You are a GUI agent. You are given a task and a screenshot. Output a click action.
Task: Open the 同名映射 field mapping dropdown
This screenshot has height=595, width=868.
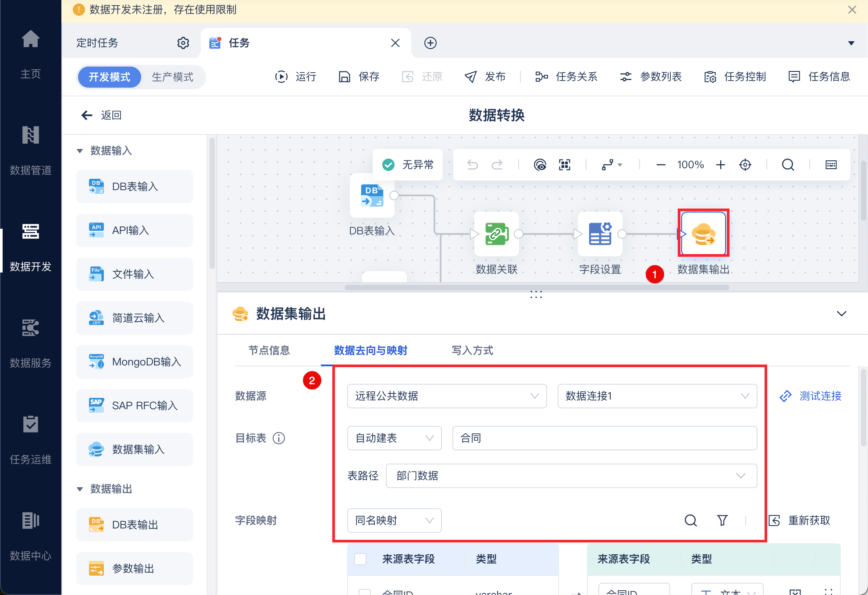click(394, 520)
